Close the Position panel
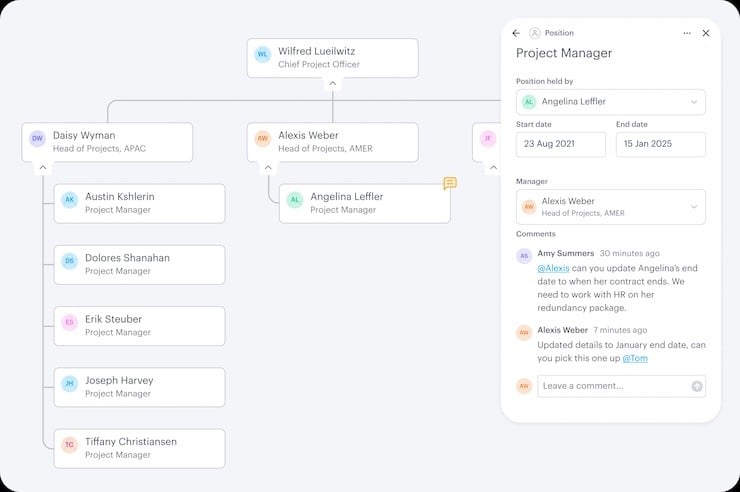The height and width of the screenshot is (492, 740). [706, 33]
